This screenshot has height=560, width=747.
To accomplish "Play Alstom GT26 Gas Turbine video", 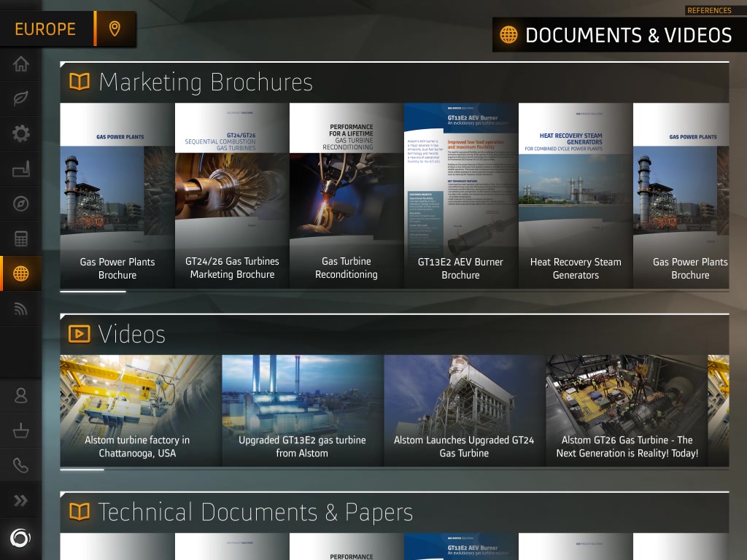I will [x=627, y=411].
